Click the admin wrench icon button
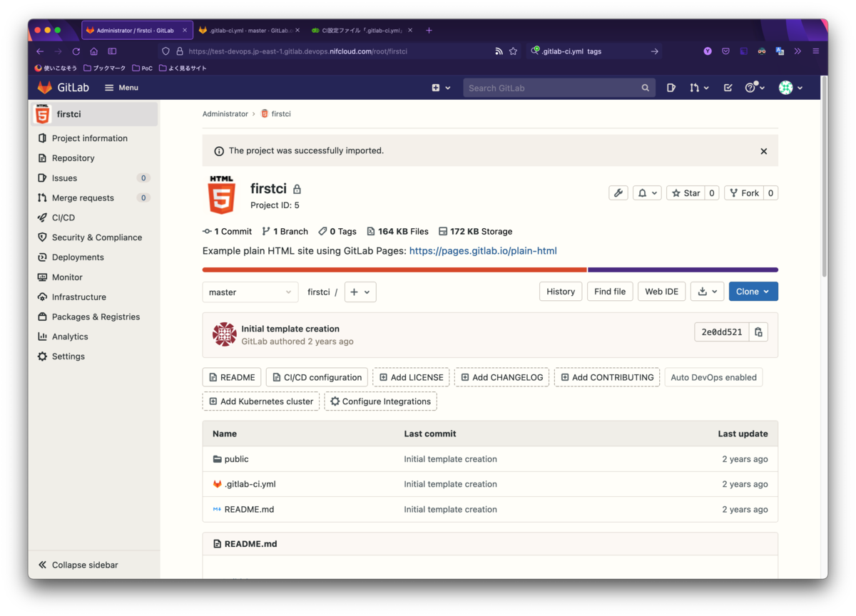Viewport: 856px width, 616px height. 618,193
